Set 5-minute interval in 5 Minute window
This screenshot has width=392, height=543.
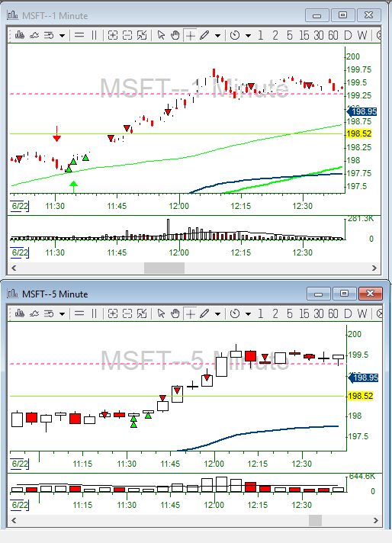tap(290, 313)
